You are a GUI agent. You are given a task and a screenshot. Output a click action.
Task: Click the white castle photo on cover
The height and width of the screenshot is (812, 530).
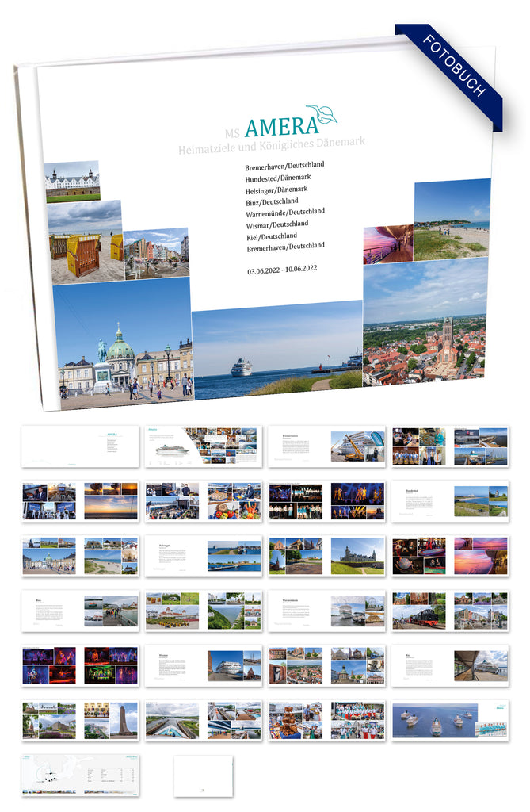72,182
